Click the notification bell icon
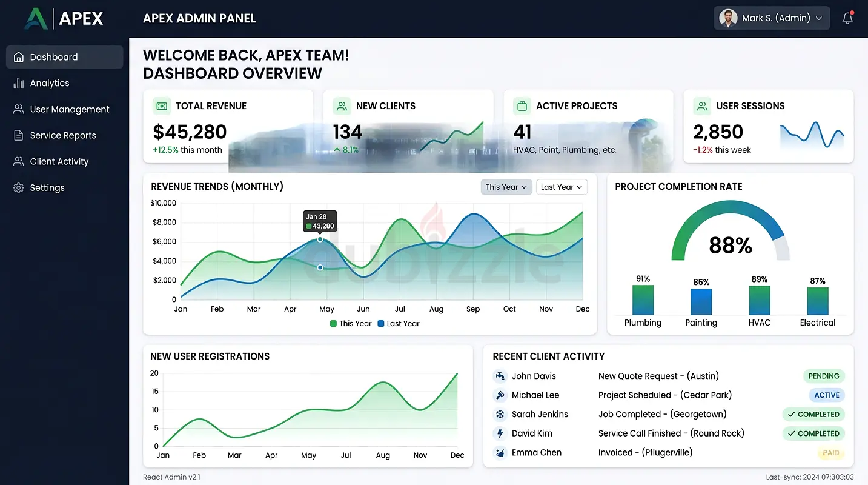Viewport: 868px width, 485px height. pyautogui.click(x=847, y=18)
